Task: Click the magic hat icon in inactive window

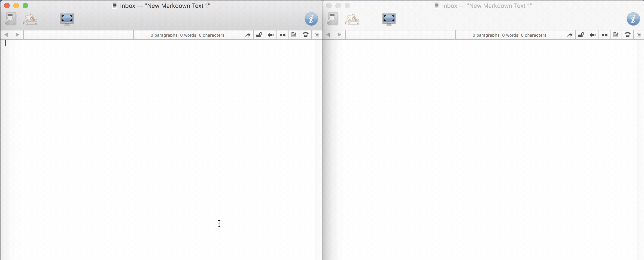Action: coord(627,35)
